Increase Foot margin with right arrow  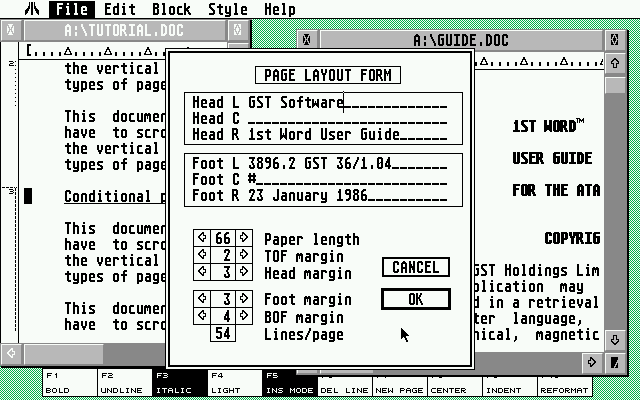point(244,298)
